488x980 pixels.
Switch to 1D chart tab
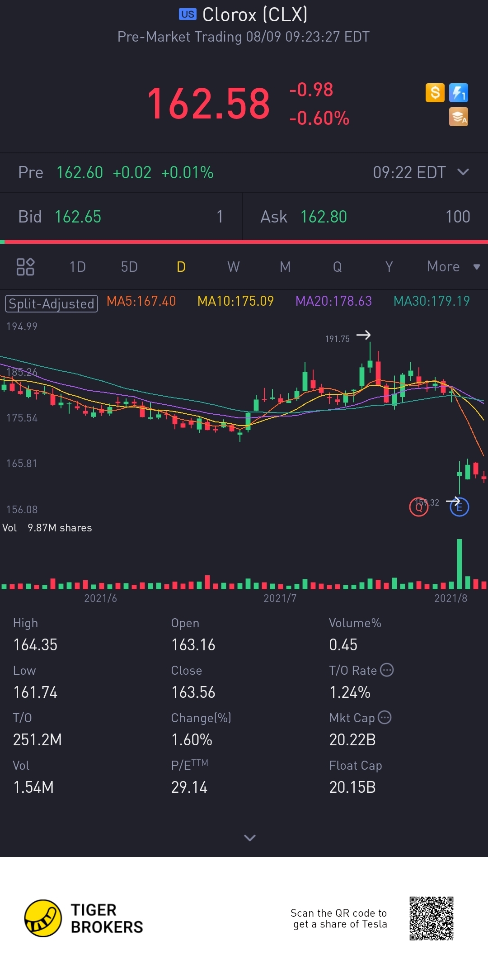tap(78, 267)
